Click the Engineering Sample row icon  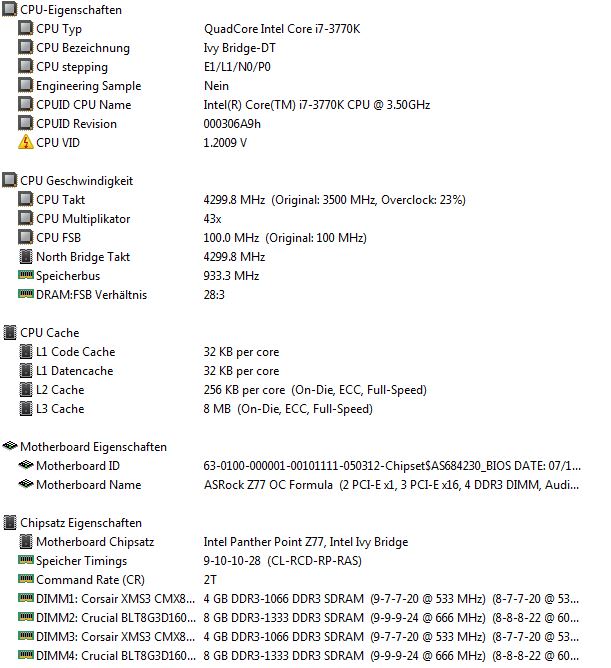tap(26, 85)
